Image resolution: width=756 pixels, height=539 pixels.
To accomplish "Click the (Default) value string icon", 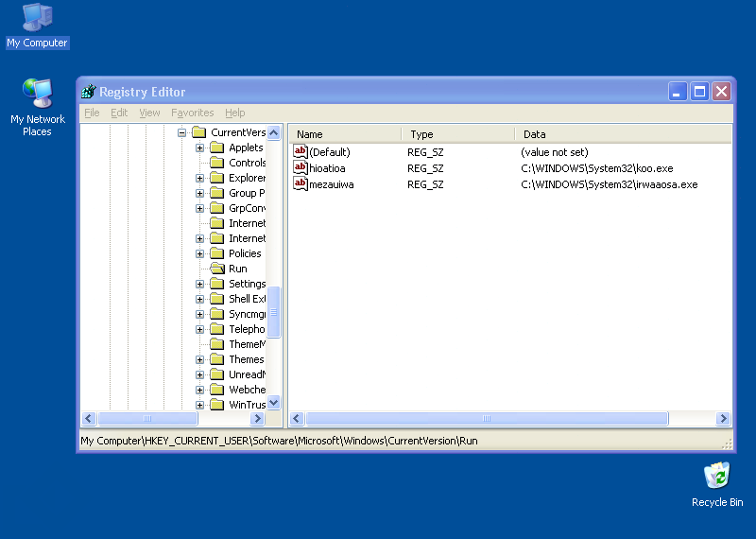I will click(x=300, y=152).
